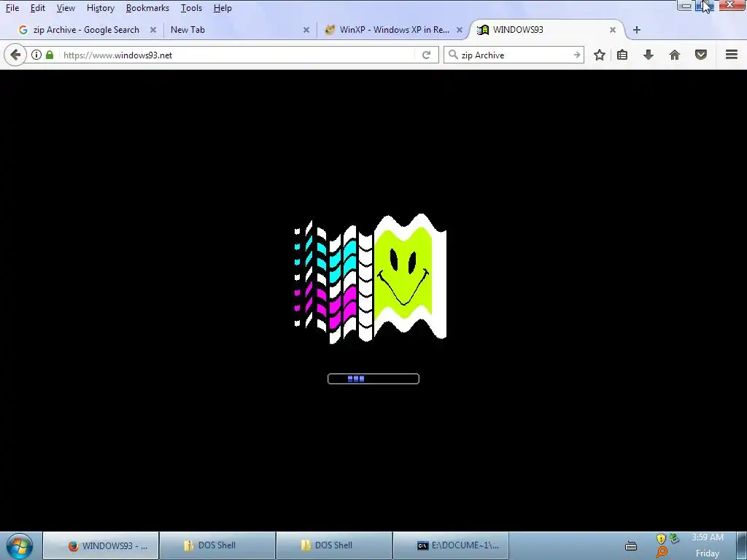
Task: Show bookmarks list icon
Action: tap(622, 55)
